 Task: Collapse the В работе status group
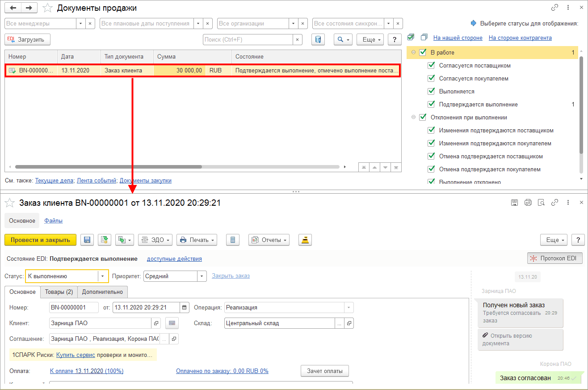point(413,52)
